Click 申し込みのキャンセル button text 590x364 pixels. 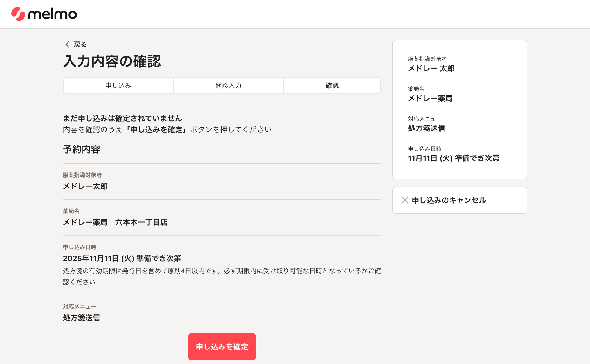(x=449, y=200)
